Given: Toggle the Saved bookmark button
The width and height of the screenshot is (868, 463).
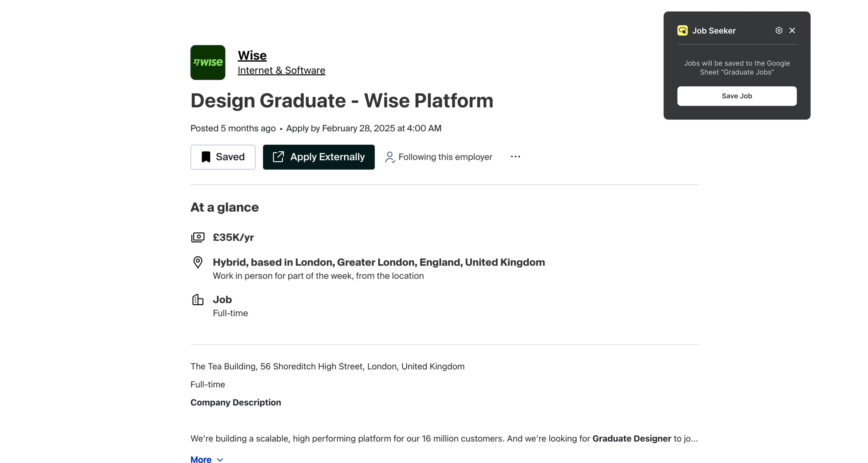Looking at the screenshot, I should 223,157.
